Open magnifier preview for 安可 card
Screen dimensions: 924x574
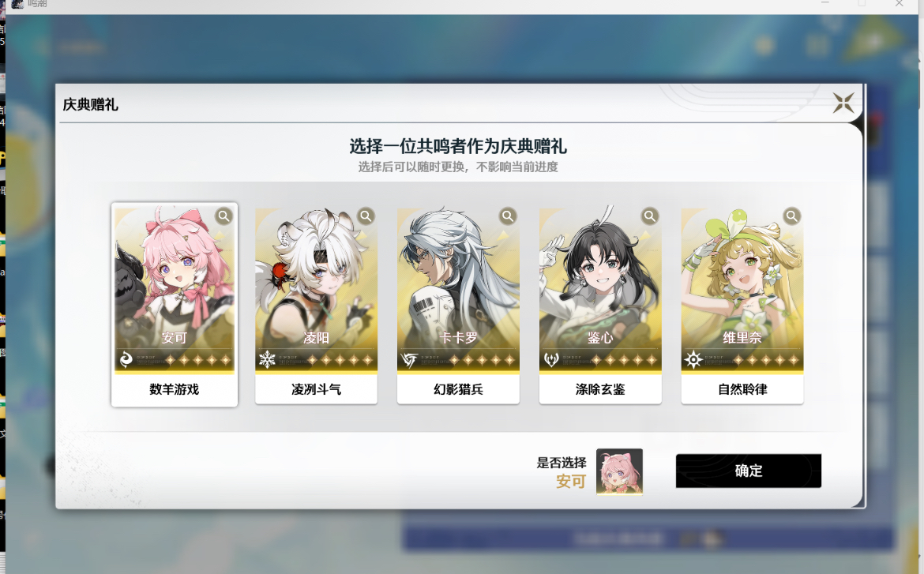pos(224,216)
